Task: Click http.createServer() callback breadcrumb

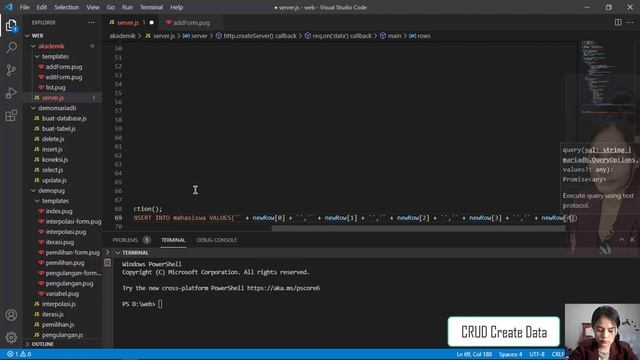Action: tap(260, 36)
